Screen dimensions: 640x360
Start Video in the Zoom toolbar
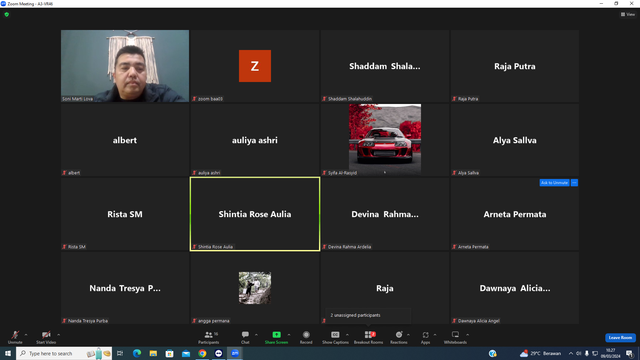(46, 337)
